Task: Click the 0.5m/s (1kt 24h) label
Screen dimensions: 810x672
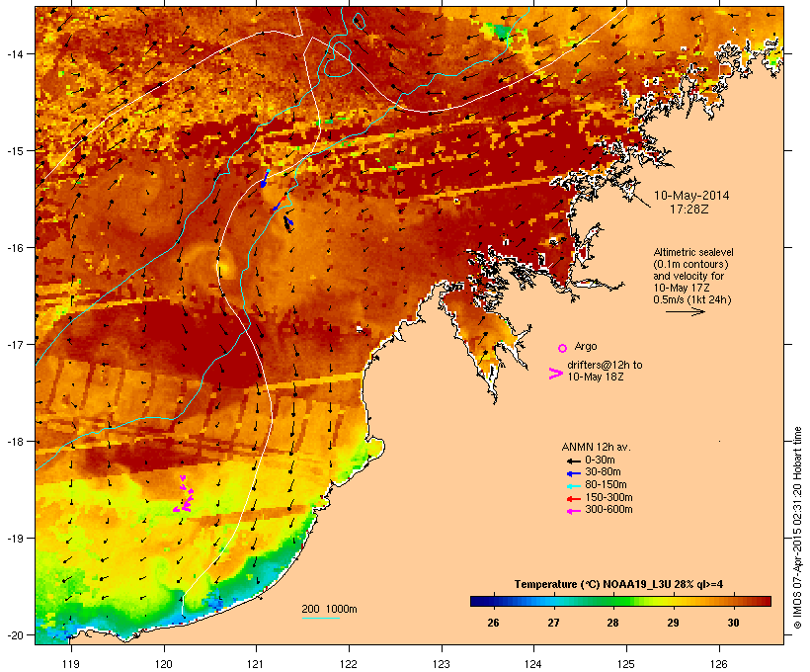Action: click(692, 299)
